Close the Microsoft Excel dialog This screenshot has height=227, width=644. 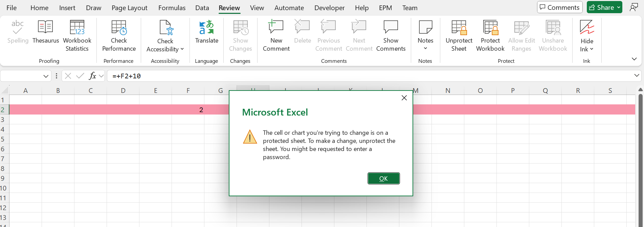404,98
